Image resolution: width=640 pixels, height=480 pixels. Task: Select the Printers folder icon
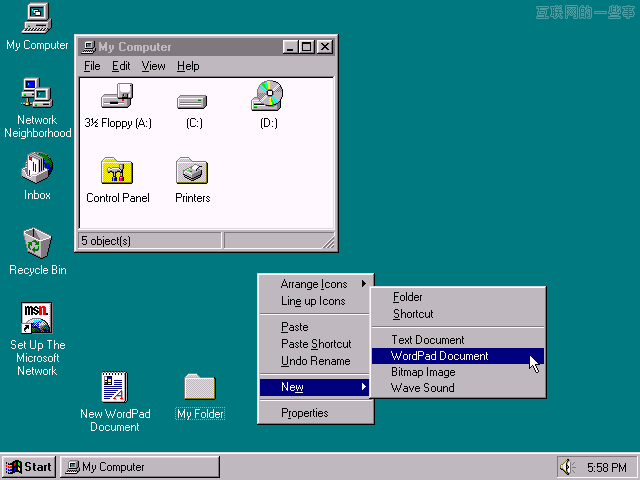[192, 172]
